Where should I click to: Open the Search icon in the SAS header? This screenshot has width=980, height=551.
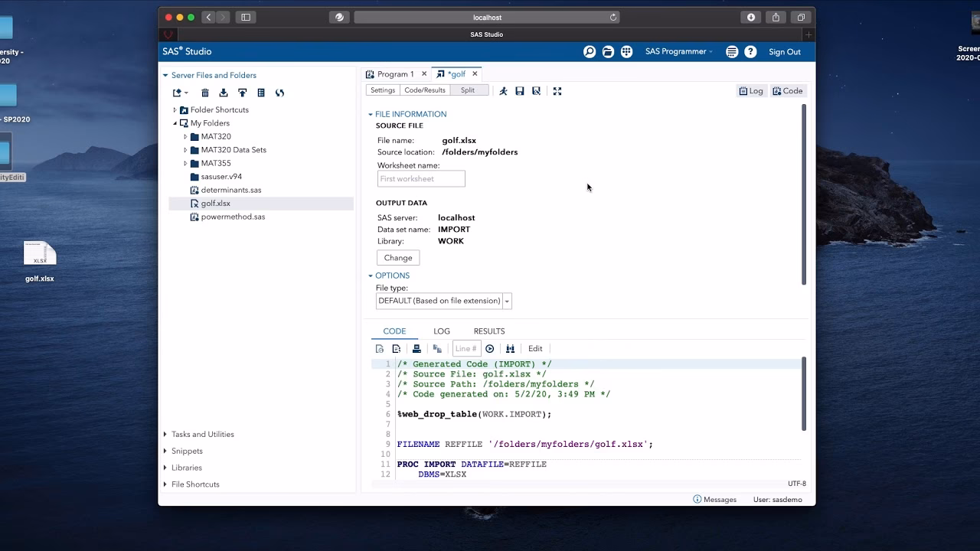pos(590,52)
